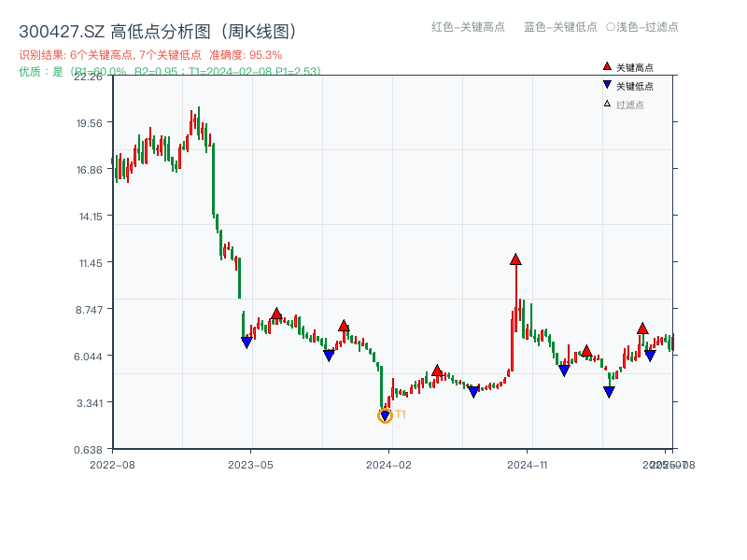Click the 2022-08 x-axis date label
The height and width of the screenshot is (560, 747).
(112, 464)
